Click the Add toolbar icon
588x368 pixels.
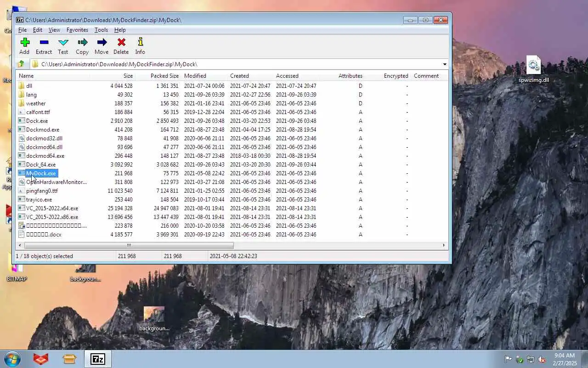coord(25,42)
